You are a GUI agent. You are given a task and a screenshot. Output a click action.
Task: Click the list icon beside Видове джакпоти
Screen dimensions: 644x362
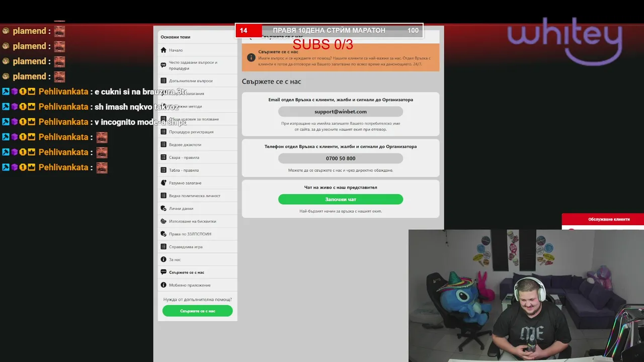tap(164, 144)
